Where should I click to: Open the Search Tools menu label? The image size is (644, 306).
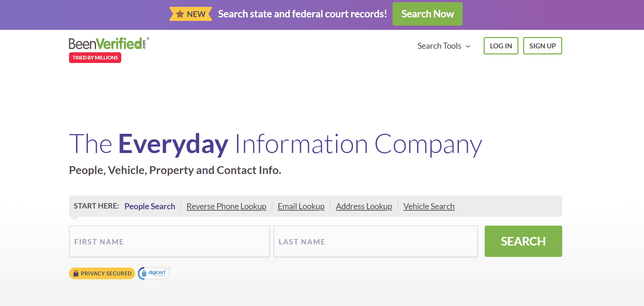click(439, 46)
